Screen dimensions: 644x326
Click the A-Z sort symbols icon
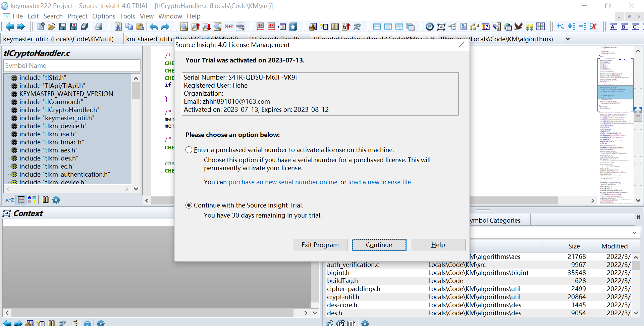click(x=10, y=200)
